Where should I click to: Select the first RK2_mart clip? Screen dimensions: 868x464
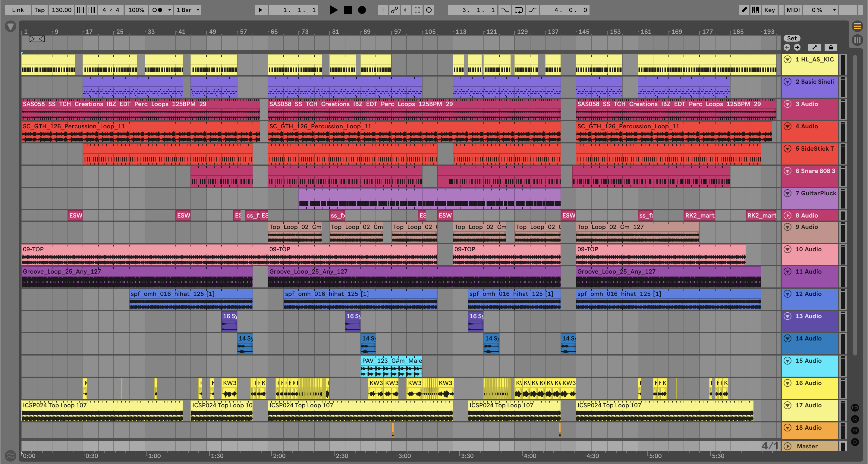point(700,215)
